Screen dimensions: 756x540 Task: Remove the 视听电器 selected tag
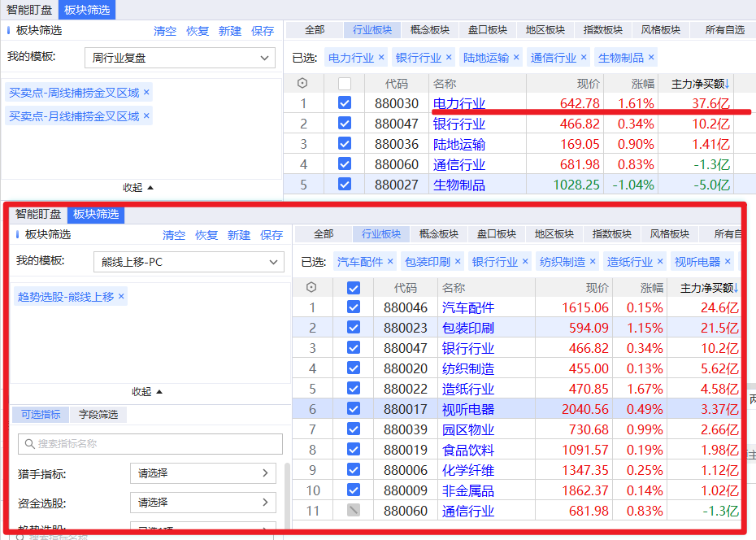[x=728, y=262]
